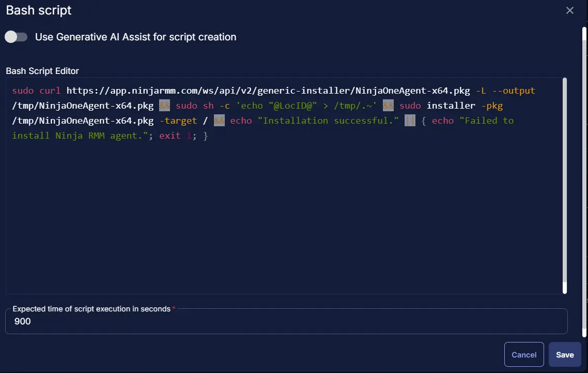Click the "curl" command word

(50, 91)
